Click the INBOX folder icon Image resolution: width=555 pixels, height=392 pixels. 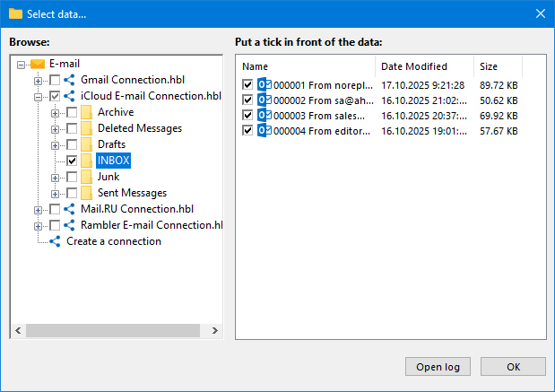(x=86, y=161)
